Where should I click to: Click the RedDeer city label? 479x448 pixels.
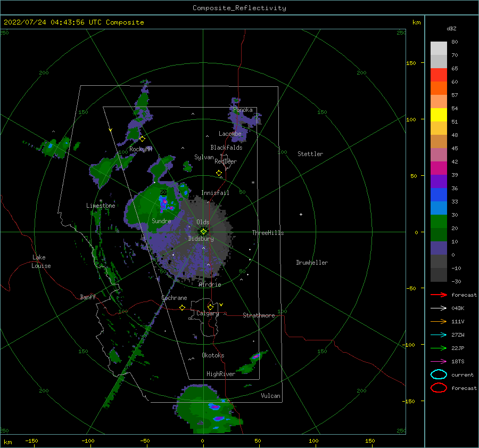[226, 161]
